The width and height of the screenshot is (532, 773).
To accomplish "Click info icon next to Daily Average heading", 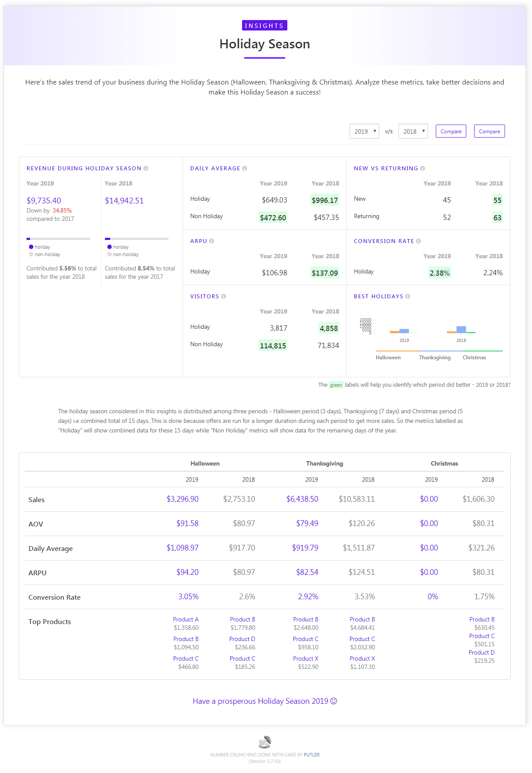I will point(245,169).
